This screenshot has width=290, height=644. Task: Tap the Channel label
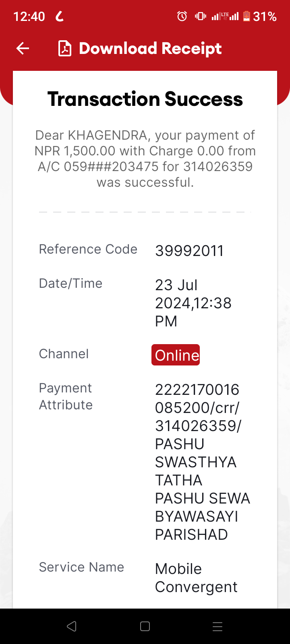(64, 354)
